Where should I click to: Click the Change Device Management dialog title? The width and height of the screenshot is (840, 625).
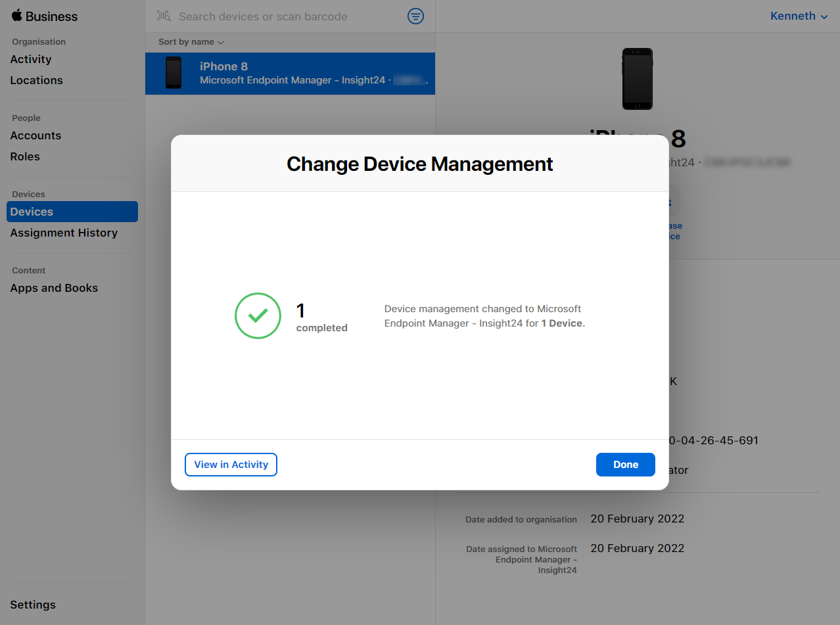(420, 164)
